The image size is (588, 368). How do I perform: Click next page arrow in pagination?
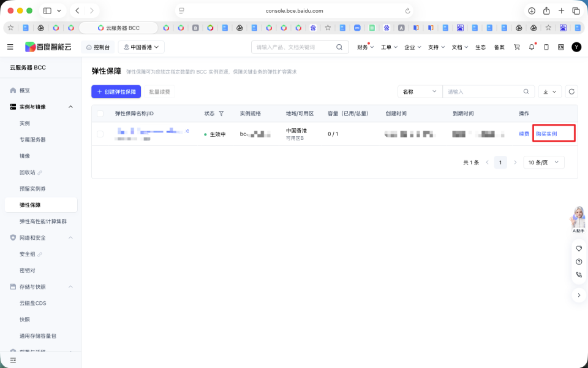[515, 162]
